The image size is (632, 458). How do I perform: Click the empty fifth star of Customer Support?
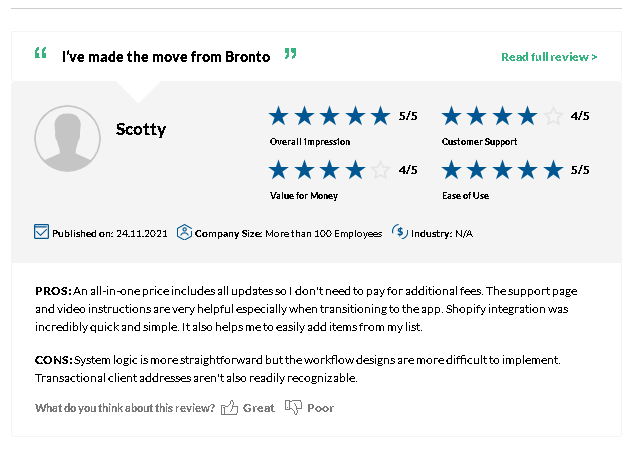pyautogui.click(x=553, y=116)
